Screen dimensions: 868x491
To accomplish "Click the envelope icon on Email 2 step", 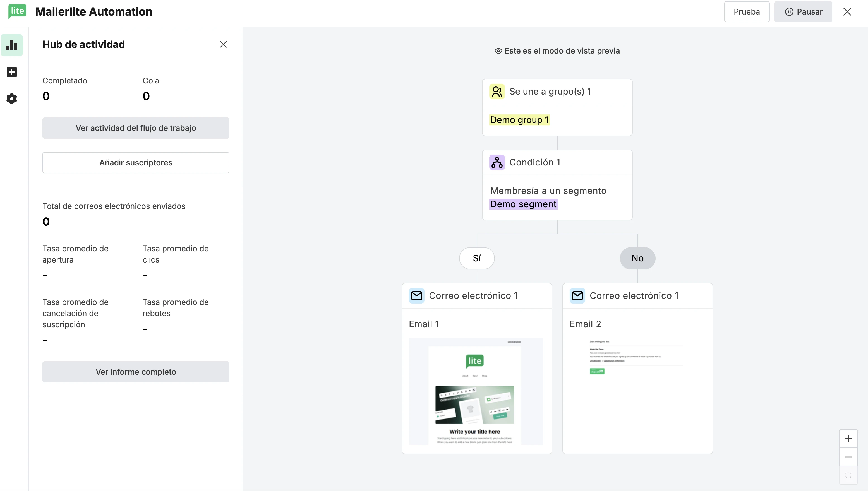I will (577, 295).
